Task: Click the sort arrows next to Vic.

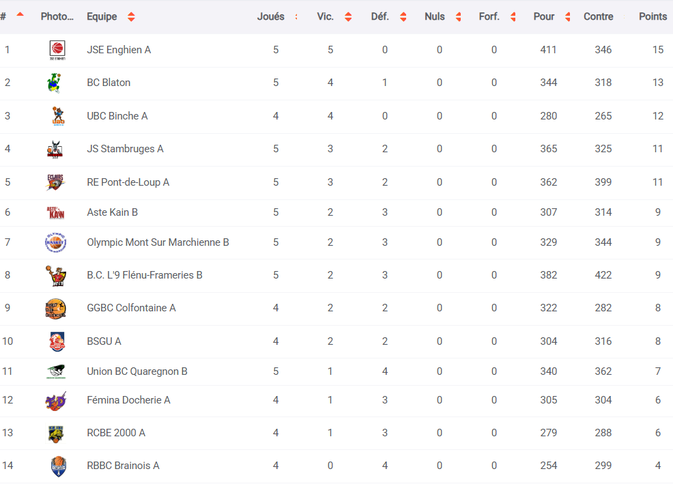Action: (x=348, y=17)
